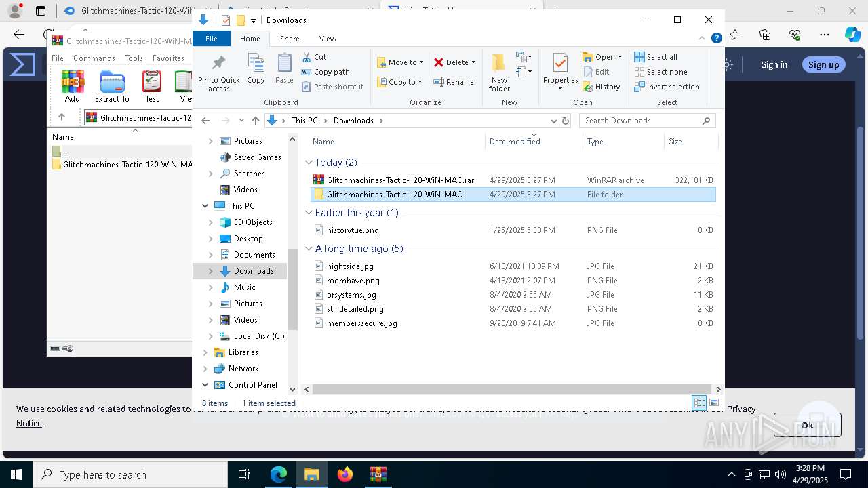Click WinRAR Test icon

tap(152, 86)
